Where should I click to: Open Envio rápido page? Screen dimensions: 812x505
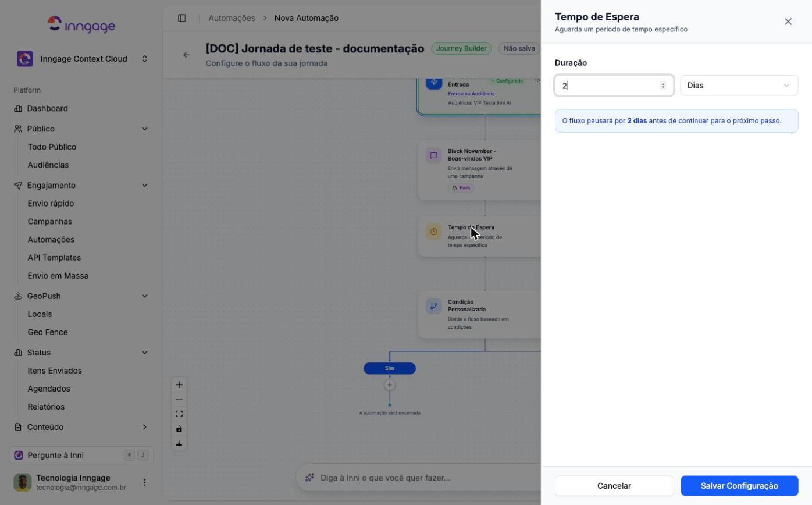(51, 203)
